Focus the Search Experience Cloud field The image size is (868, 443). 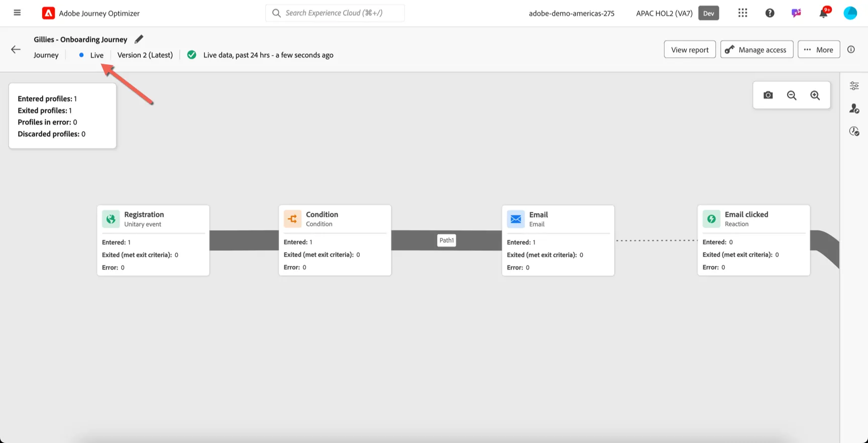click(x=335, y=13)
